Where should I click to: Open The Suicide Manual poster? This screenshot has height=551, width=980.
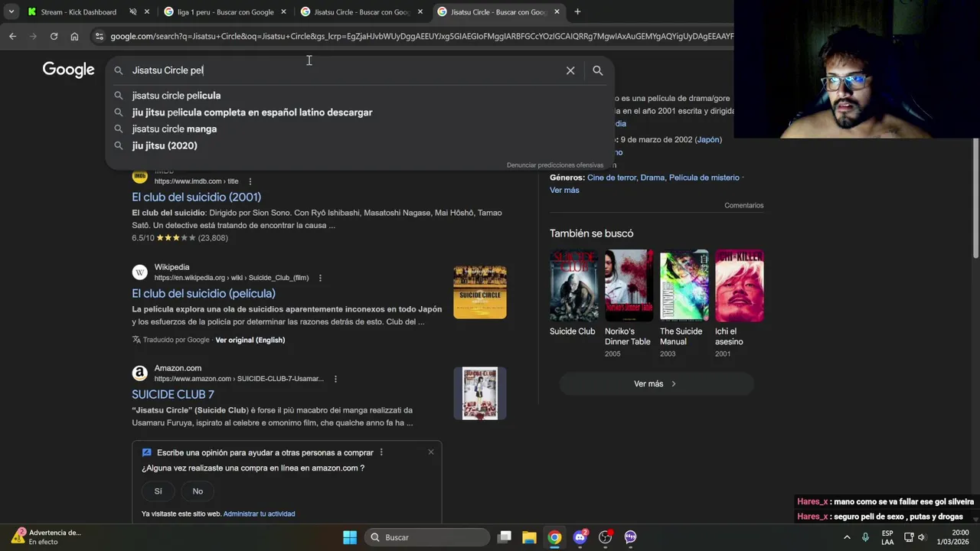click(684, 285)
